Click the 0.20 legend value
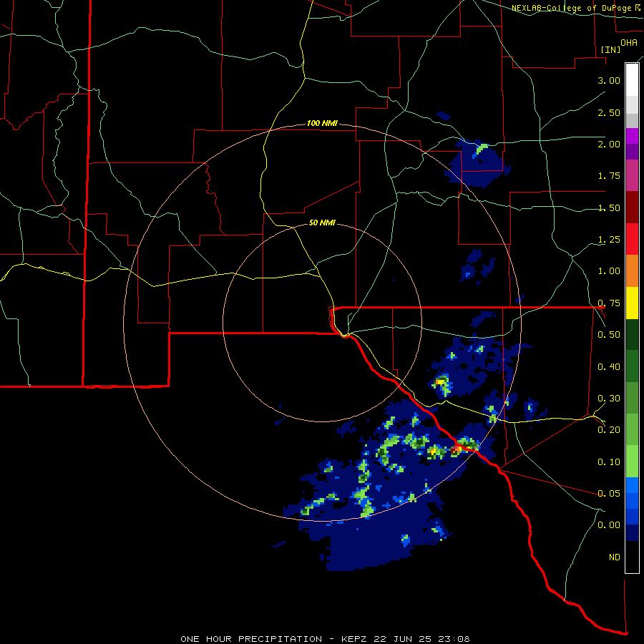 point(609,430)
